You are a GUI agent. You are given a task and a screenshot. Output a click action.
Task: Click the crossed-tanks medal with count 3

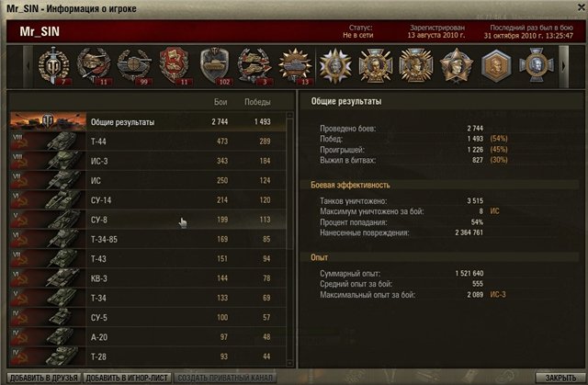point(255,66)
